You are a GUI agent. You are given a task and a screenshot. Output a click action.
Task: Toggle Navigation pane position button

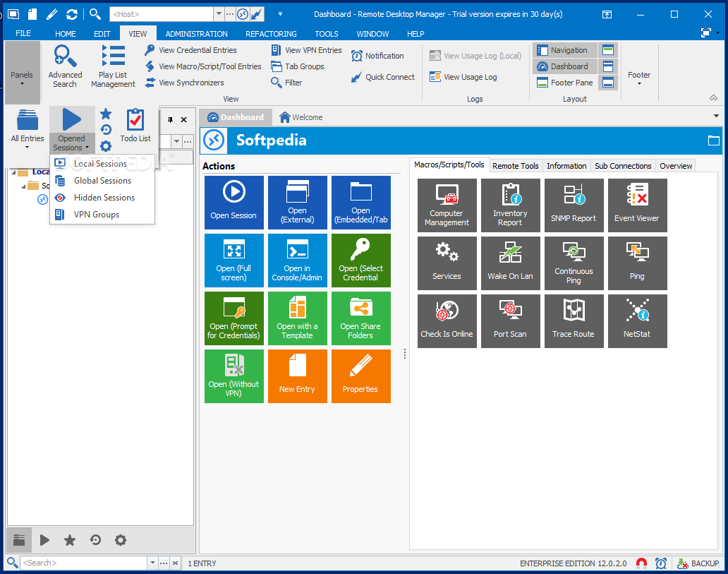click(x=608, y=50)
